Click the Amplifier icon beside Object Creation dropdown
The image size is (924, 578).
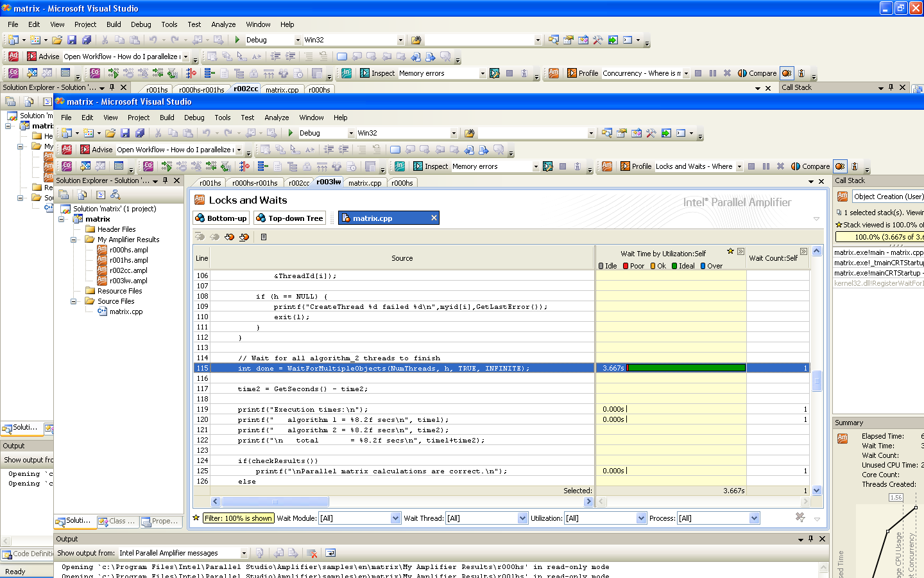pos(842,197)
